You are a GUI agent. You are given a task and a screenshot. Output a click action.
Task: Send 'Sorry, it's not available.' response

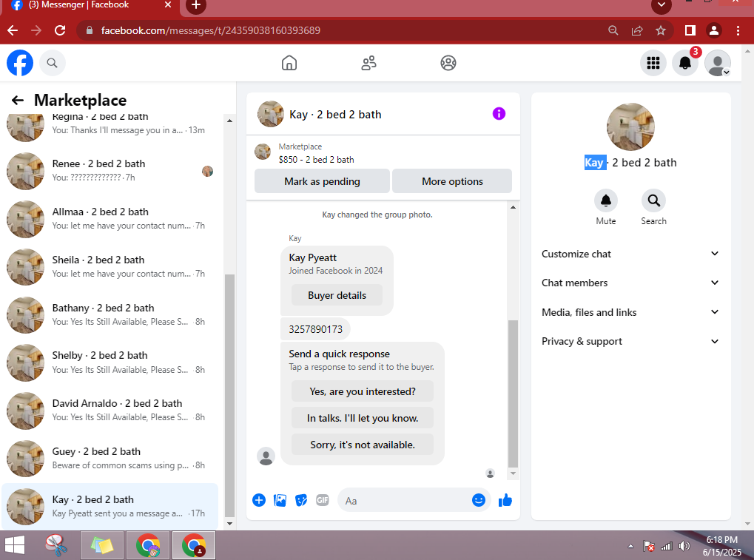point(362,445)
